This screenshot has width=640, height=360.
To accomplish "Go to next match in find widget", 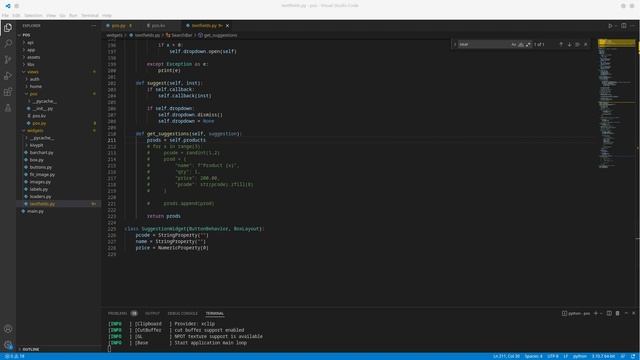I will tap(569, 44).
